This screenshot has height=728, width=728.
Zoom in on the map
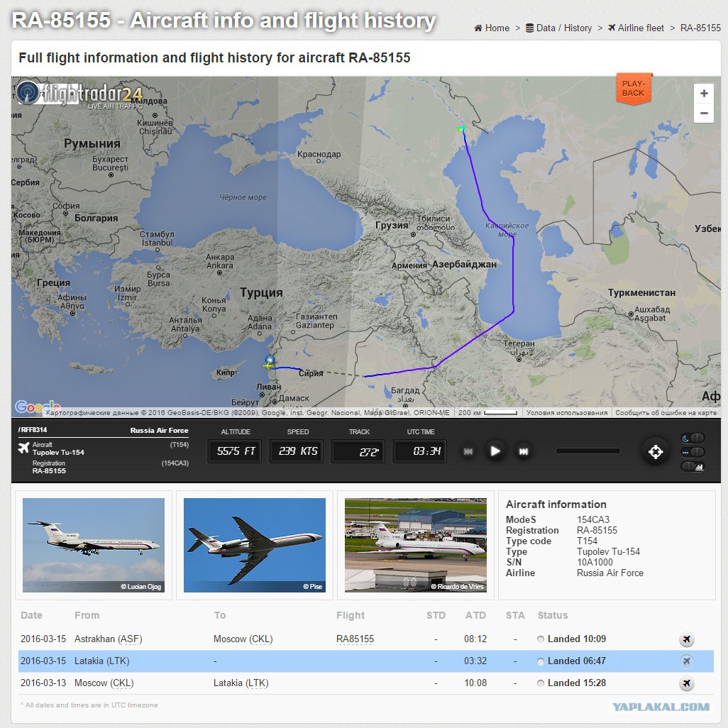coord(703,94)
